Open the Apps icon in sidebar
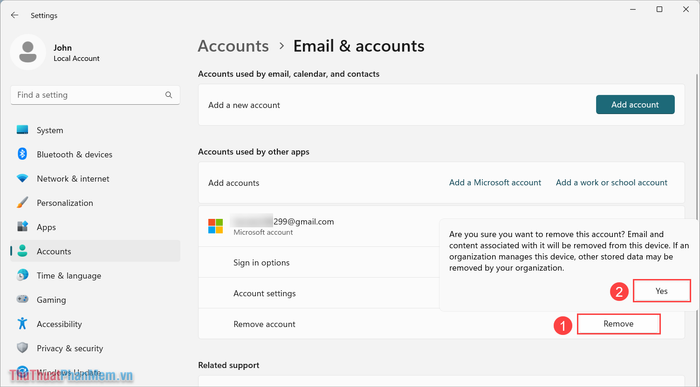 pyautogui.click(x=22, y=227)
